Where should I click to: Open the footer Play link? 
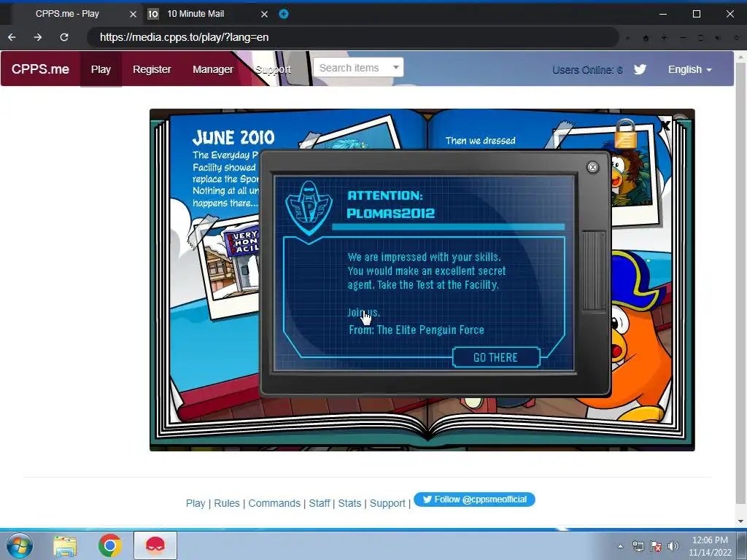pos(196,503)
